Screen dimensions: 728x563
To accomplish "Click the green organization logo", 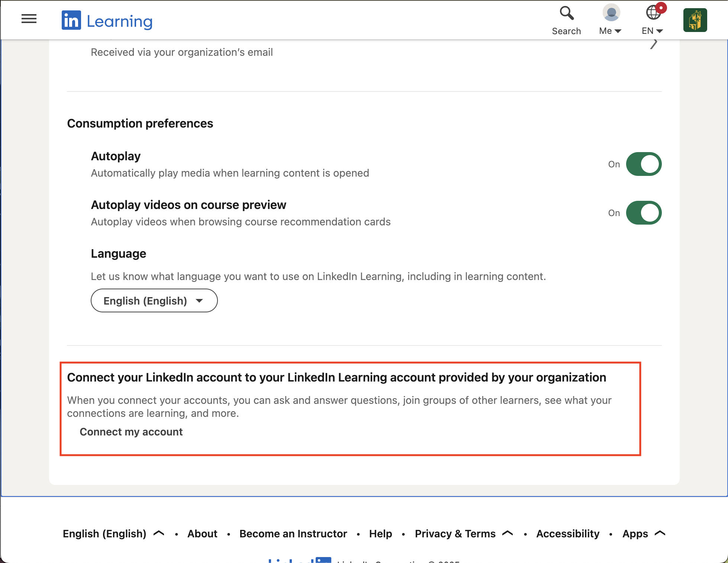I will pyautogui.click(x=695, y=20).
